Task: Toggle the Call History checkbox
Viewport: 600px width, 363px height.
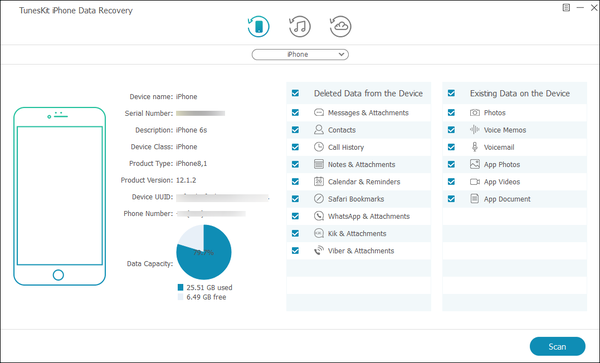Action: point(295,147)
